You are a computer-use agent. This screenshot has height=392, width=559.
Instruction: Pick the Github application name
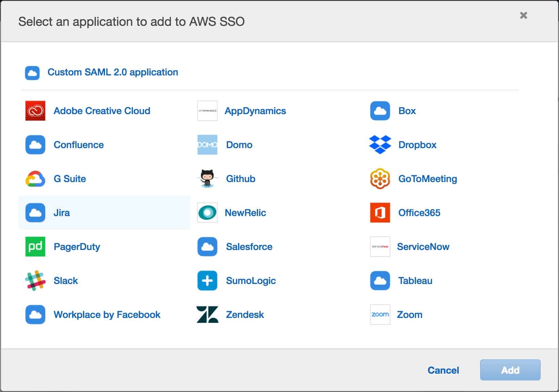(x=241, y=179)
